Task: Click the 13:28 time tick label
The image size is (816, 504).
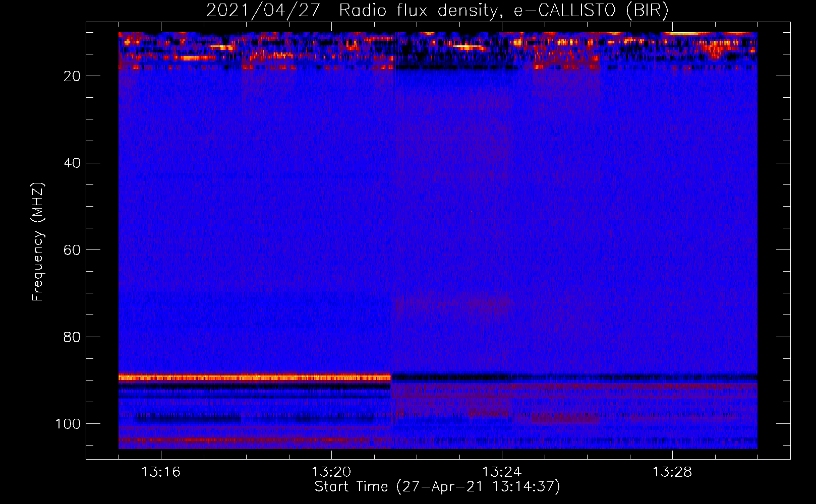Action: pyautogui.click(x=672, y=472)
